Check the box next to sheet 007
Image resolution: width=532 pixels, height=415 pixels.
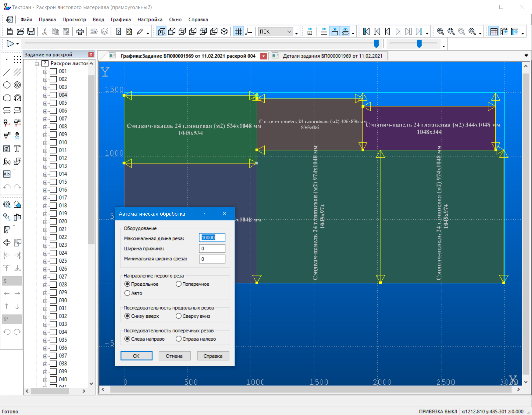tap(53, 119)
